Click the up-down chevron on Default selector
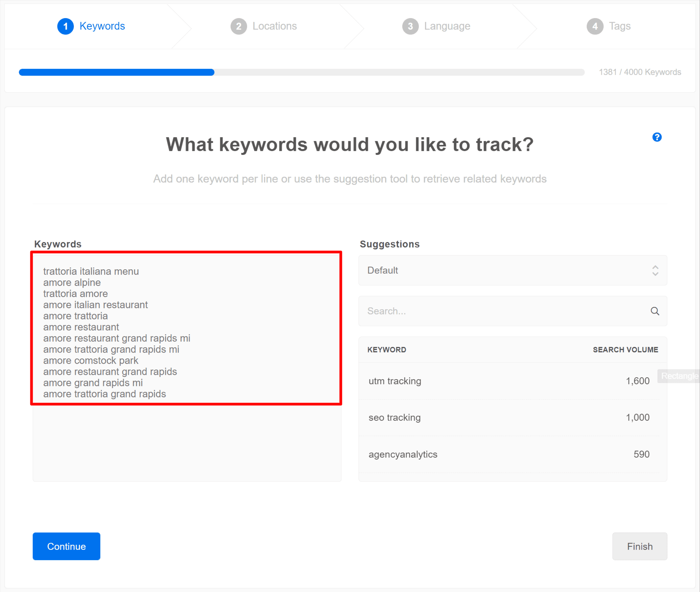This screenshot has width=700, height=592. (655, 270)
